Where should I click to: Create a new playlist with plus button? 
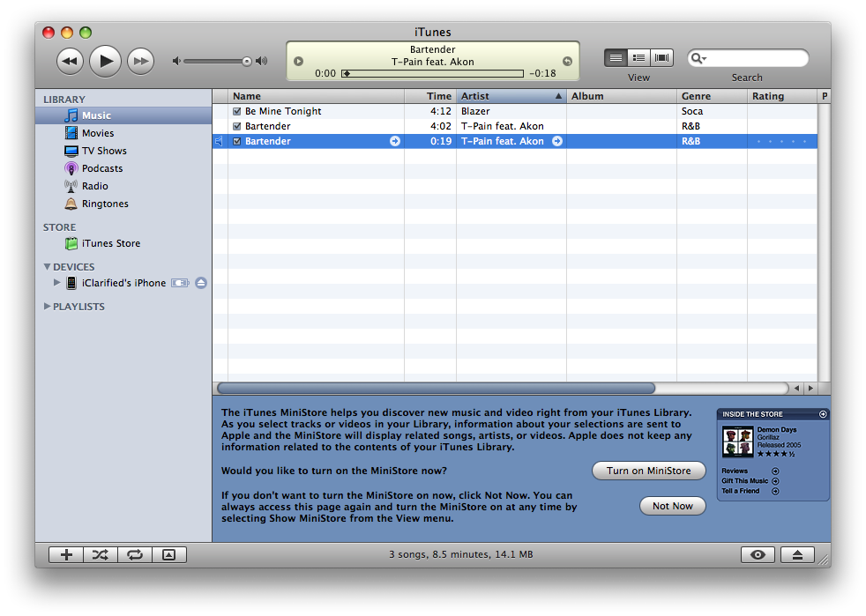tap(65, 554)
